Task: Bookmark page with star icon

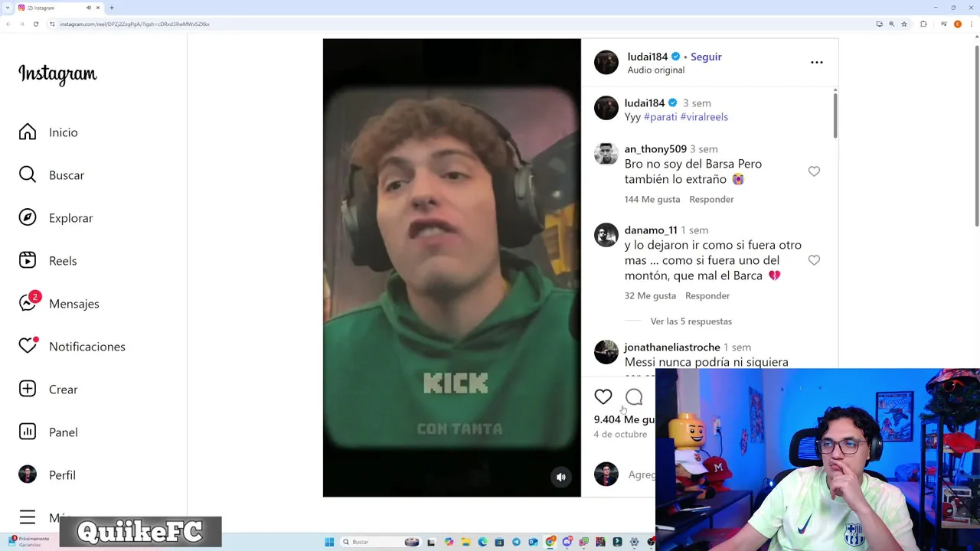Action: coord(904,24)
